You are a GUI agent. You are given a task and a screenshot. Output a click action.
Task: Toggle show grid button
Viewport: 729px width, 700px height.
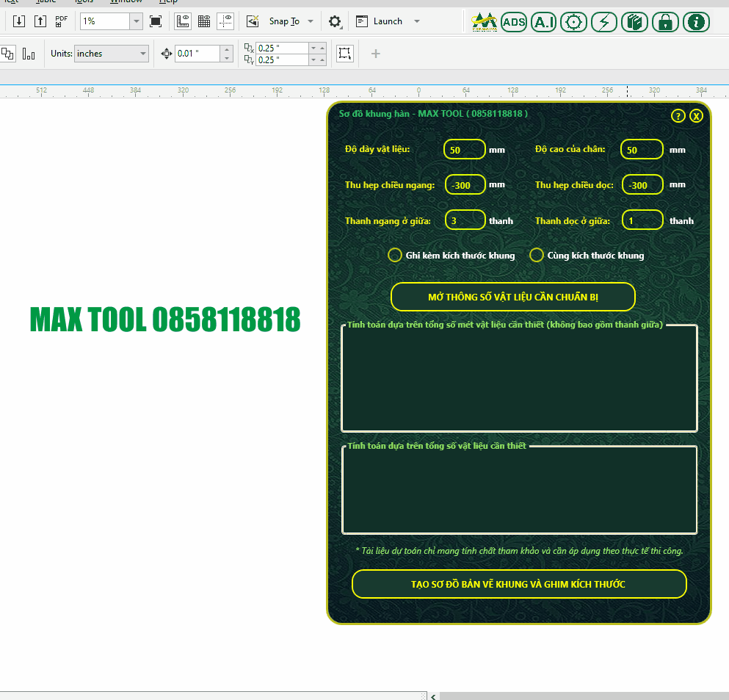coord(204,21)
